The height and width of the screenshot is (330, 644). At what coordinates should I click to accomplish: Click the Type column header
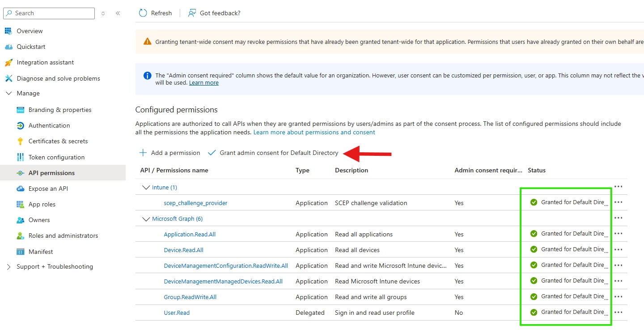click(302, 171)
